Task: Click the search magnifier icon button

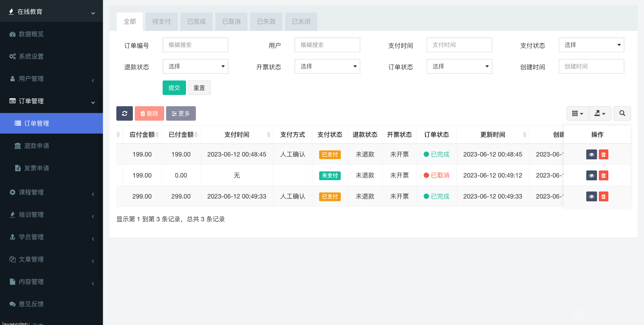Action: pyautogui.click(x=622, y=113)
